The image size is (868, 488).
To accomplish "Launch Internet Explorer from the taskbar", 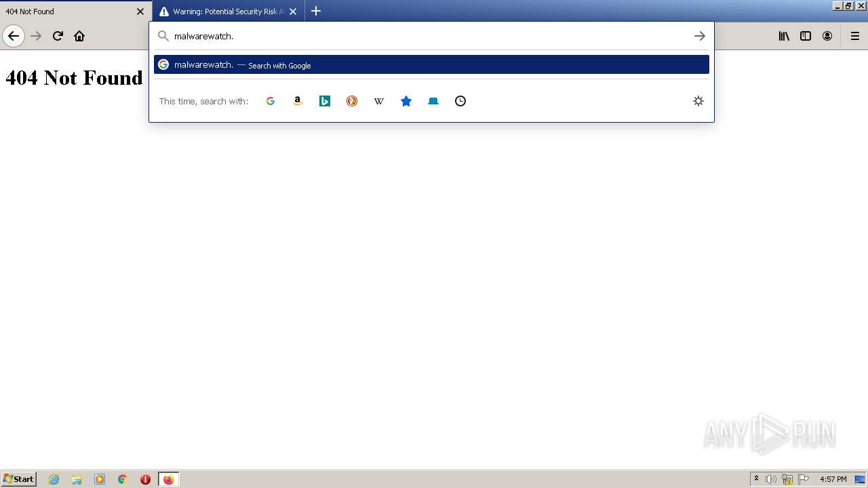I will tap(54, 479).
